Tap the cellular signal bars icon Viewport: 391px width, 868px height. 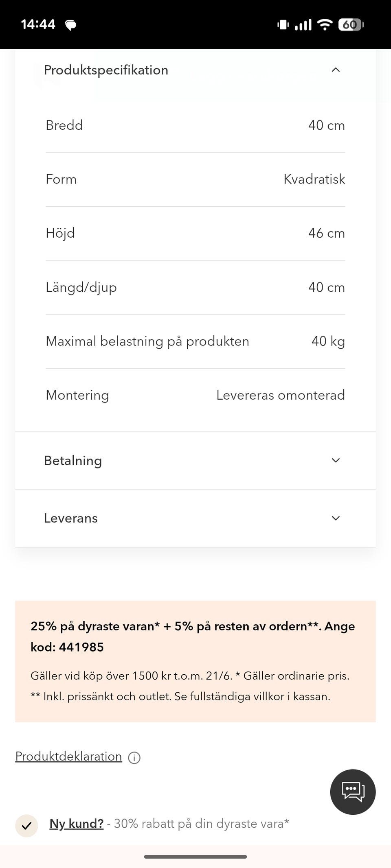(x=303, y=25)
